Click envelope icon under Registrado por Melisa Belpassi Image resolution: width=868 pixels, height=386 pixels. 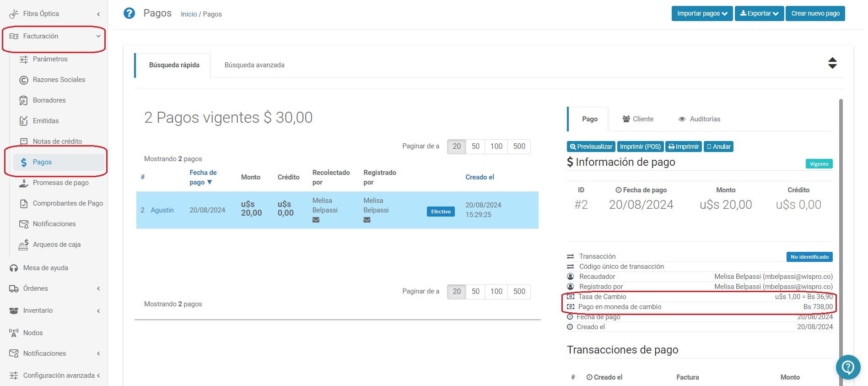click(367, 220)
